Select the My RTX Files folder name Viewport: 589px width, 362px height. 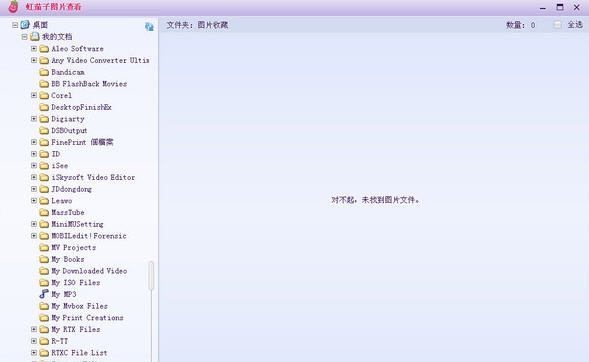pos(76,329)
